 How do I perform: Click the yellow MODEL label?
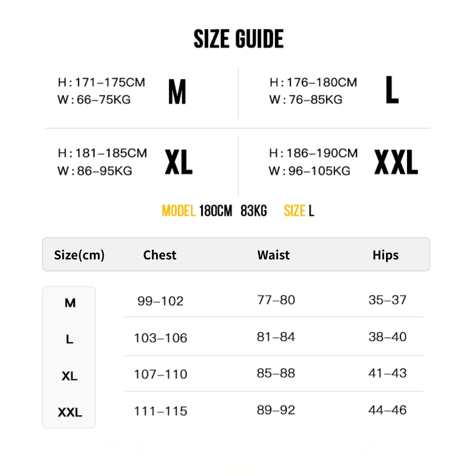point(178,211)
